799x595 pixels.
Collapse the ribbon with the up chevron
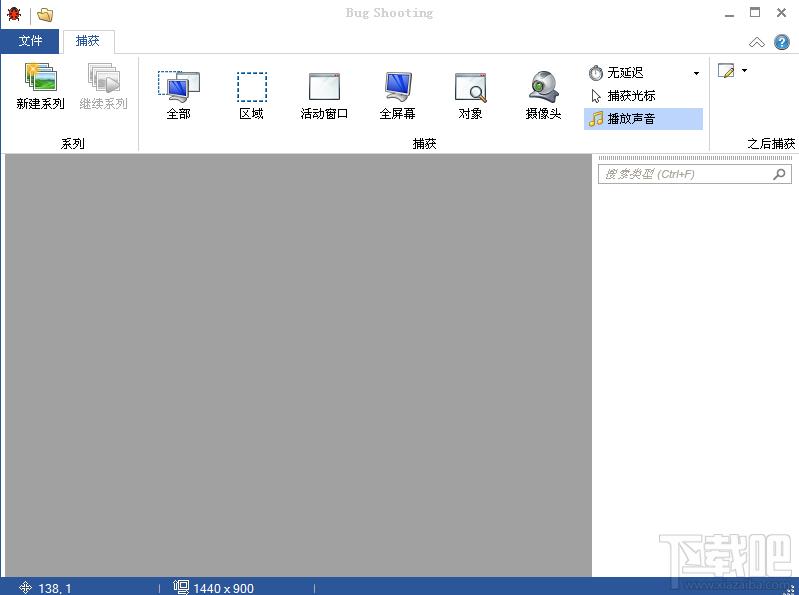point(757,42)
